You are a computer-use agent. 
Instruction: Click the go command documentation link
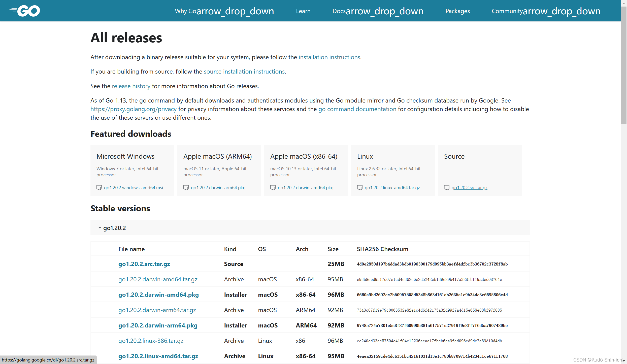tap(357, 109)
